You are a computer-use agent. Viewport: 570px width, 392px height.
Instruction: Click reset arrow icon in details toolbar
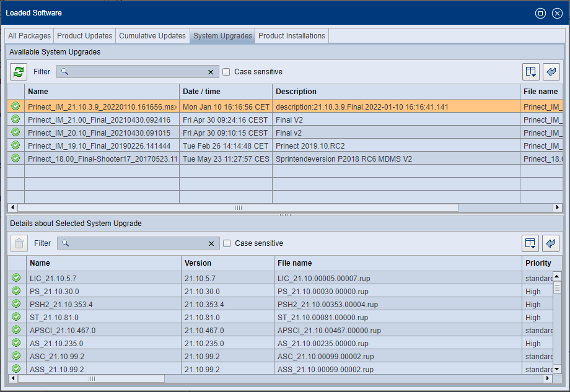click(551, 243)
